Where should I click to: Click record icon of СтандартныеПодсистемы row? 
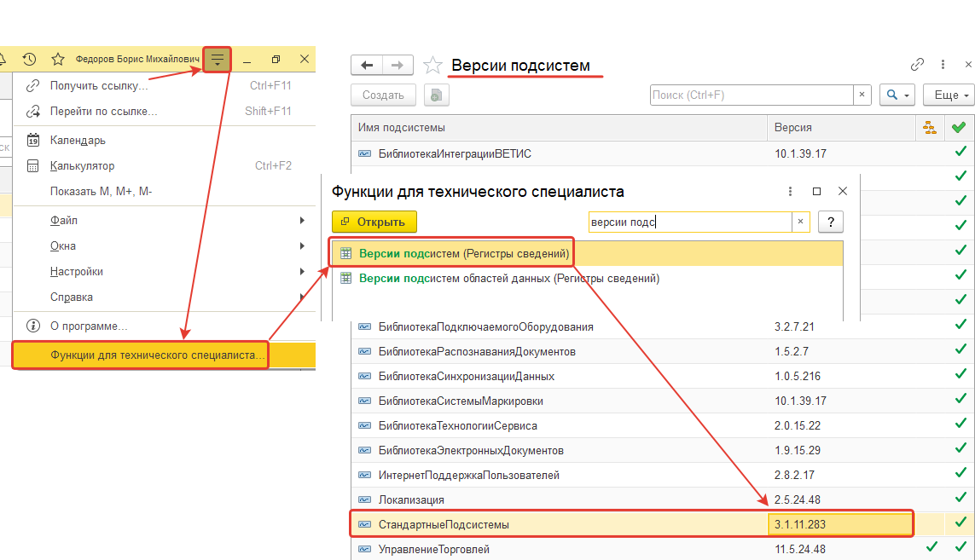364,524
